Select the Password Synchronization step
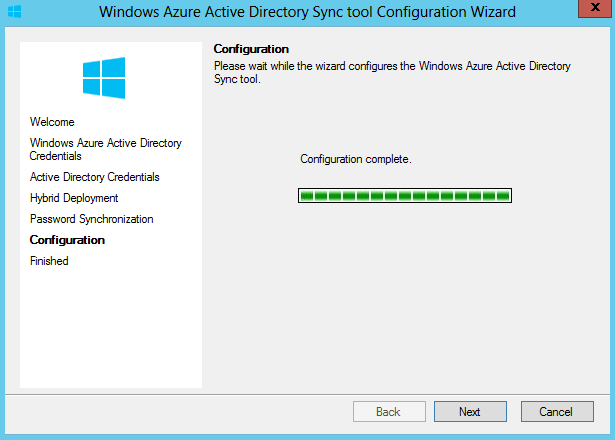 click(x=92, y=219)
